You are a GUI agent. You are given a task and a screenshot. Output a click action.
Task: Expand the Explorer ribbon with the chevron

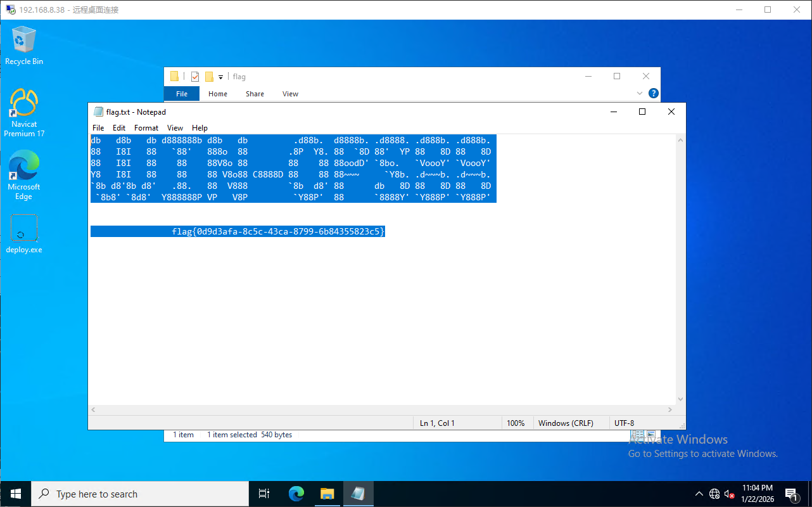click(x=640, y=94)
